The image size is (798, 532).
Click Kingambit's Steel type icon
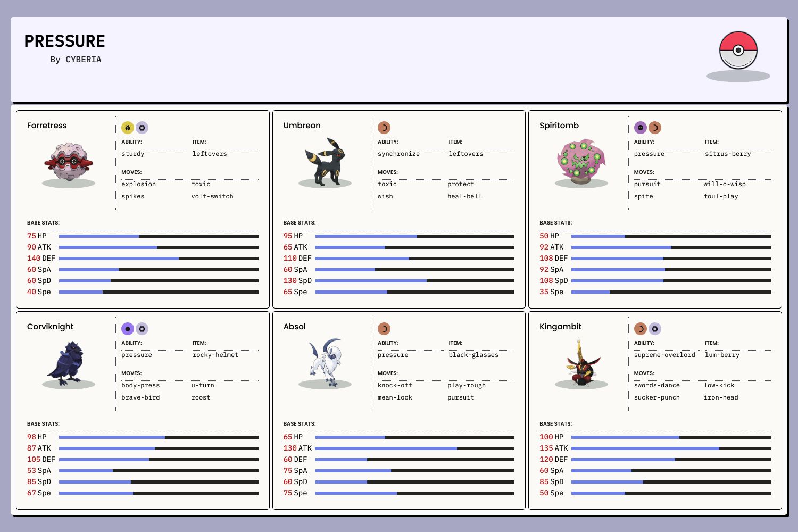click(x=655, y=329)
